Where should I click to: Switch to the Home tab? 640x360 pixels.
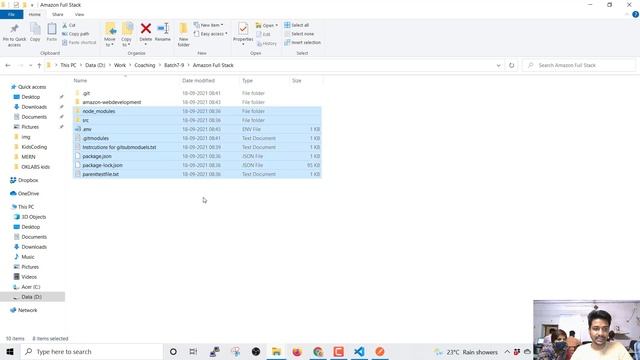[35, 14]
